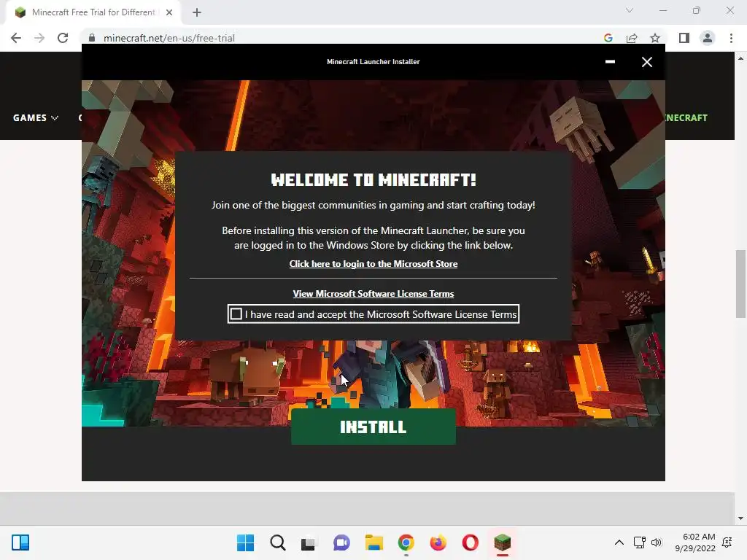View site info via the lock icon

point(92,38)
